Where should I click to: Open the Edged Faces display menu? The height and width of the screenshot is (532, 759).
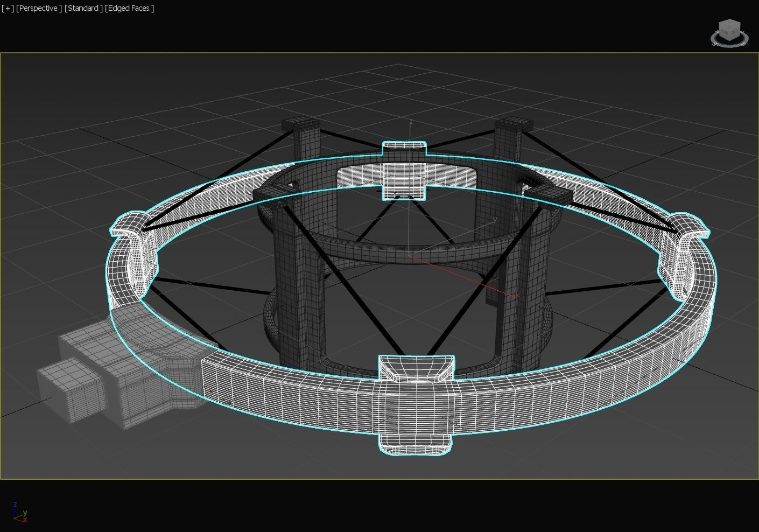pyautogui.click(x=129, y=8)
